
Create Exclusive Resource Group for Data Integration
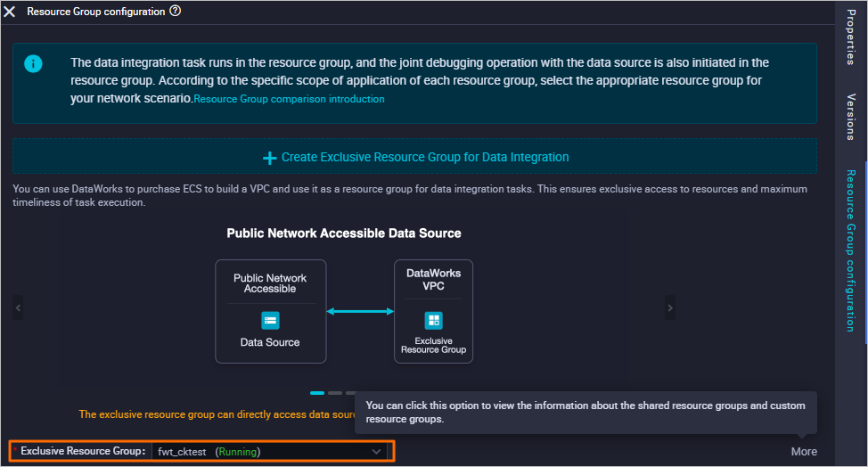tap(414, 157)
